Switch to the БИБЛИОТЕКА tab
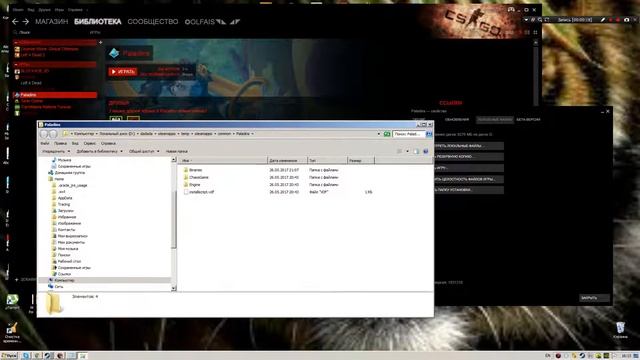This screenshot has width=640, height=360. pyautogui.click(x=98, y=22)
